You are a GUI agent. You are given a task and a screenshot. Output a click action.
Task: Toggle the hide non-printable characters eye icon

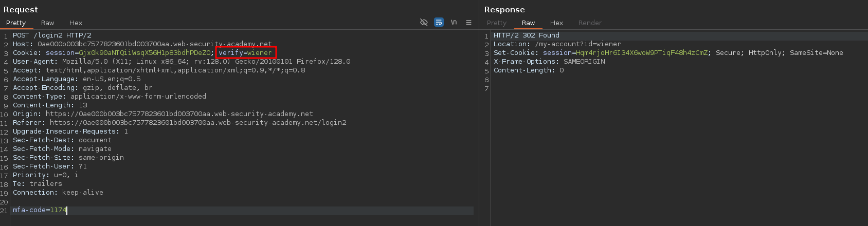pos(424,22)
